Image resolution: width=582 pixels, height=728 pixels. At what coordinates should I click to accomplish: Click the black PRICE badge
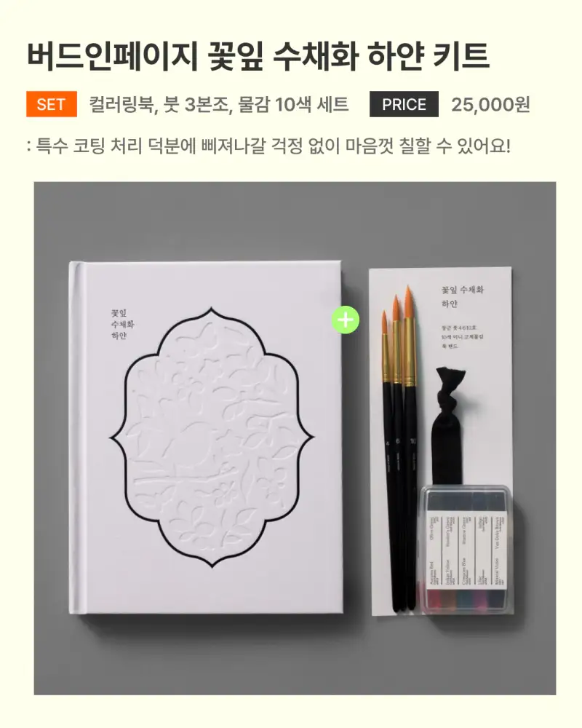click(404, 104)
